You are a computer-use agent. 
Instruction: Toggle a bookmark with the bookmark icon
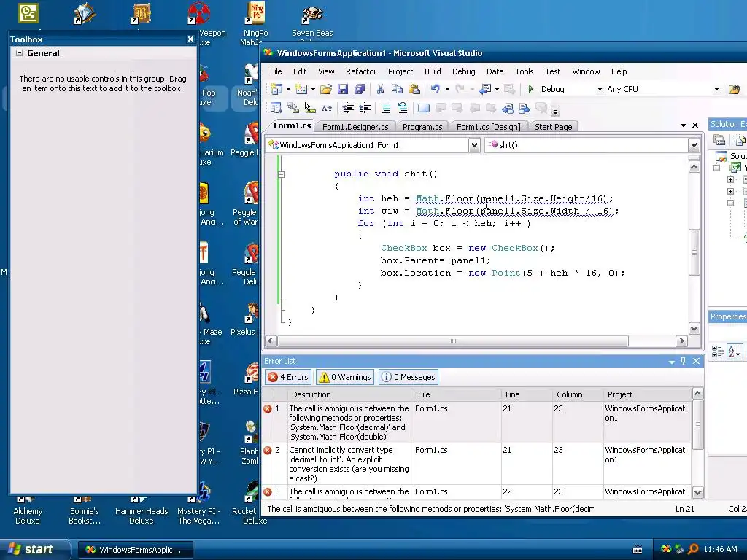(424, 108)
